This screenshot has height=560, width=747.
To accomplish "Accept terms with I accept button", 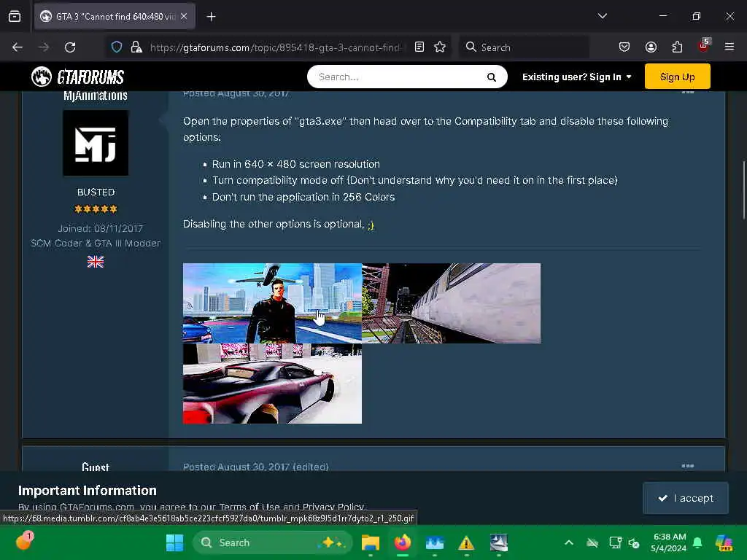I will (686, 498).
